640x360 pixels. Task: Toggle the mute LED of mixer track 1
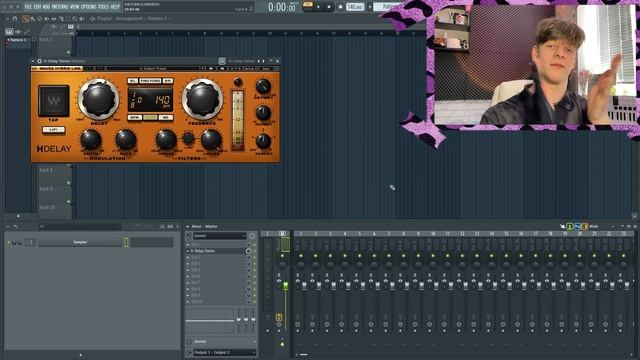click(x=301, y=256)
